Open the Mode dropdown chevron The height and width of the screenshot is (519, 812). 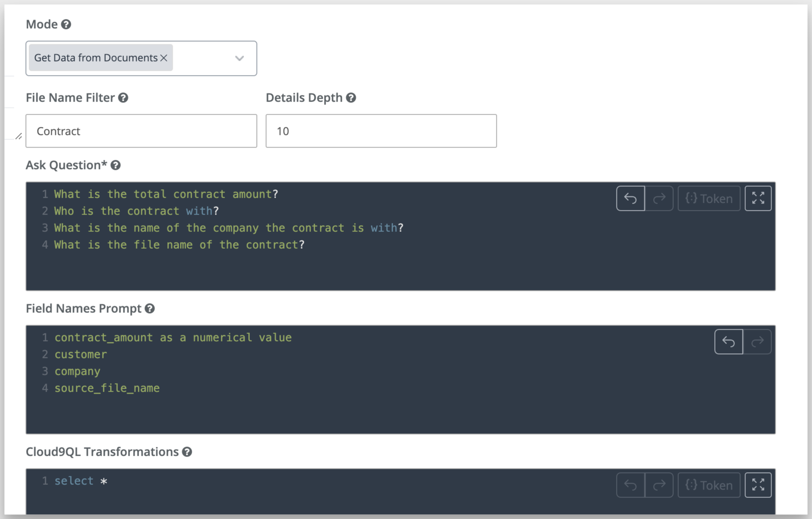click(239, 58)
